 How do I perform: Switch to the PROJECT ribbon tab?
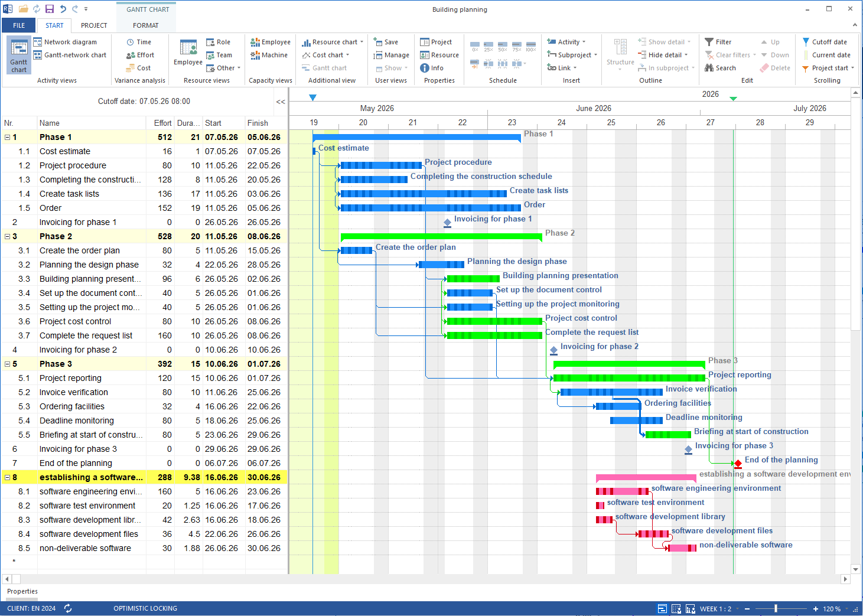click(x=94, y=25)
